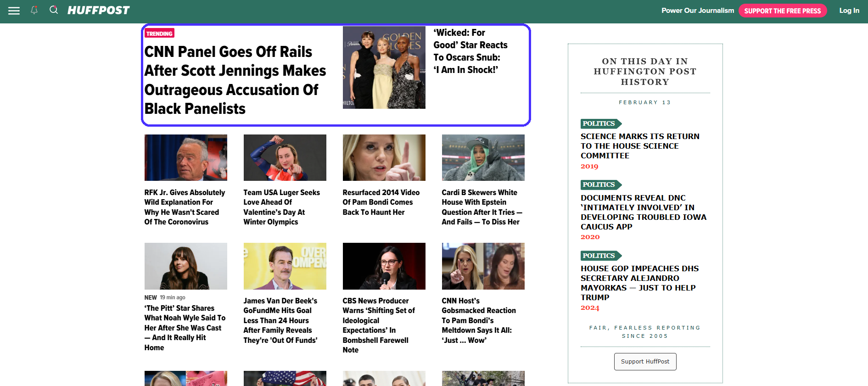Viewport: 868px width, 386px height.
Task: Open the Wicked star Golden Globes photo
Action: point(384,67)
